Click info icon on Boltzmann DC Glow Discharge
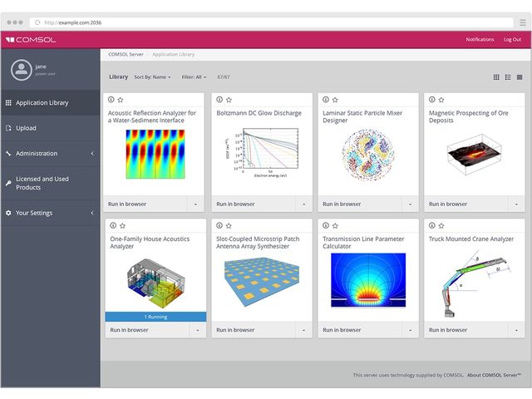 click(x=218, y=99)
